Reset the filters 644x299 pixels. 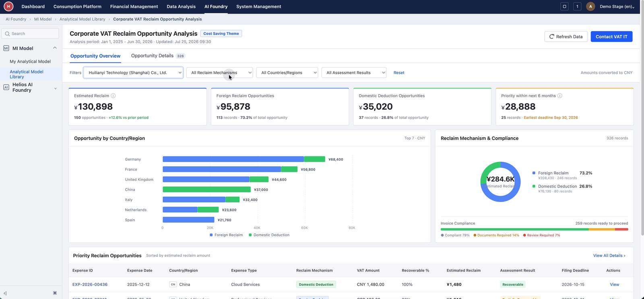[x=399, y=73]
